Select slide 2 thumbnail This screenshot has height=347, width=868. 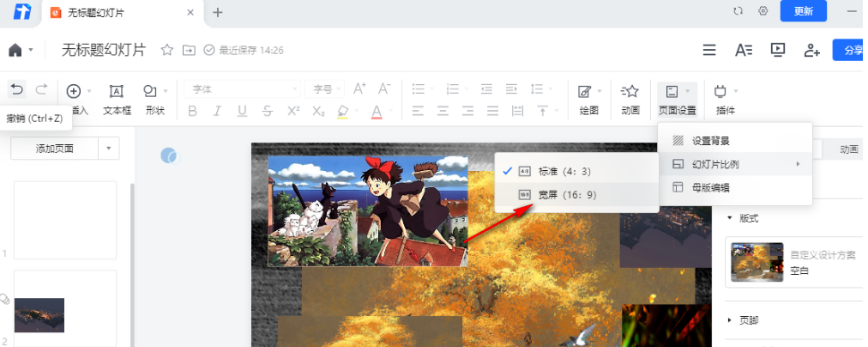click(x=64, y=310)
